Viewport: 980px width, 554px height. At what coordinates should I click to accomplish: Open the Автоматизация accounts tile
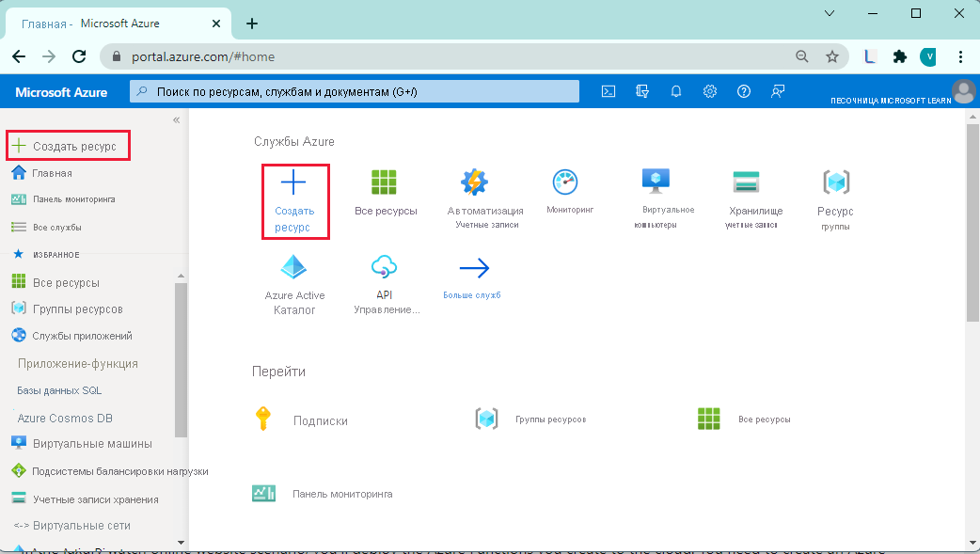click(485, 198)
